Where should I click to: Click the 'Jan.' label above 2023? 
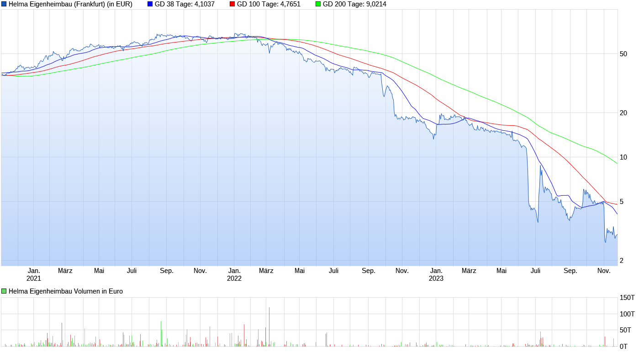coord(436,271)
